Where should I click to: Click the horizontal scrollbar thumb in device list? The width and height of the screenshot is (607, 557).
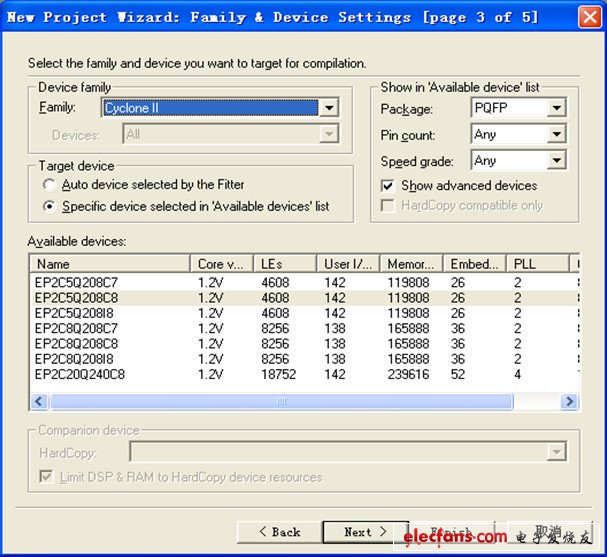[x=280, y=401]
